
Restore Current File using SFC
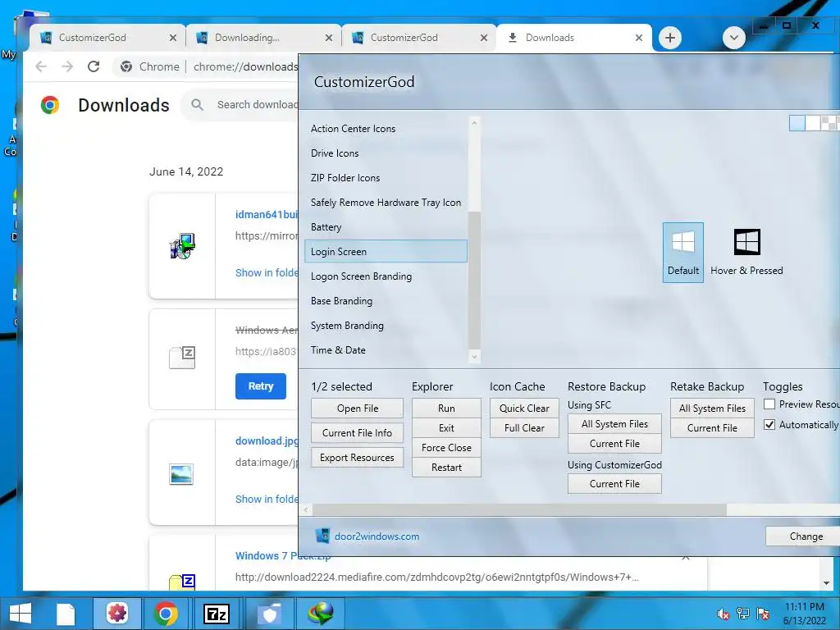614,444
